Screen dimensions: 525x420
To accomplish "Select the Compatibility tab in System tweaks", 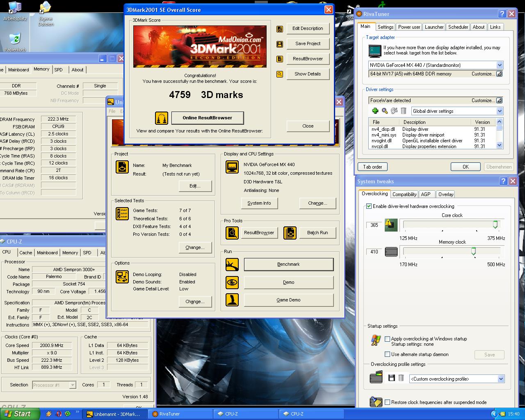I will tap(404, 194).
